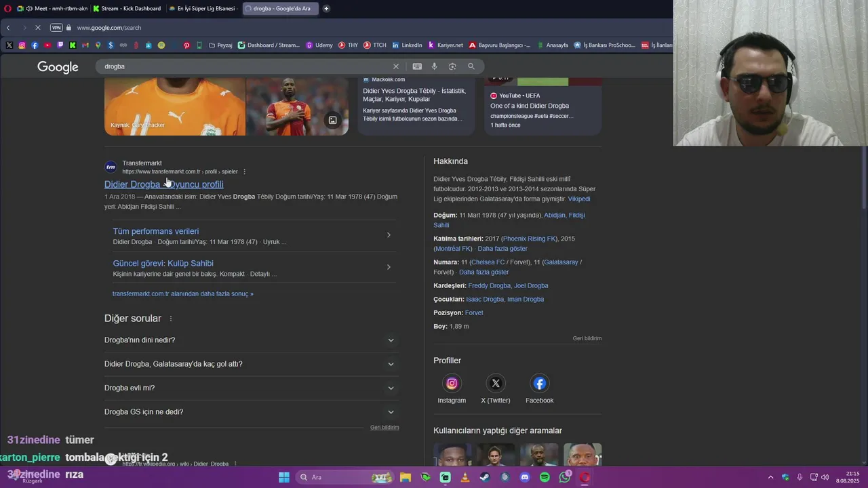
Task: Click the Google logo
Action: 58,66
